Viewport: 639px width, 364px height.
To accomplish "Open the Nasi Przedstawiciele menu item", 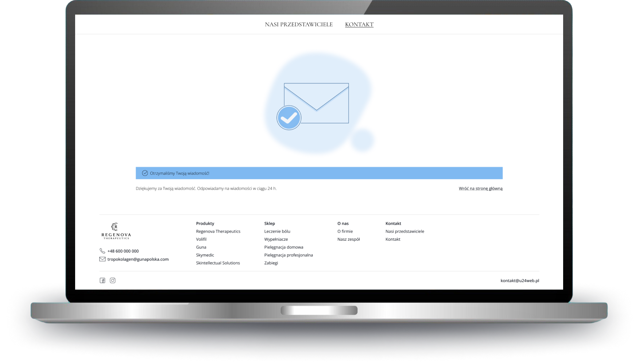I will pyautogui.click(x=299, y=24).
